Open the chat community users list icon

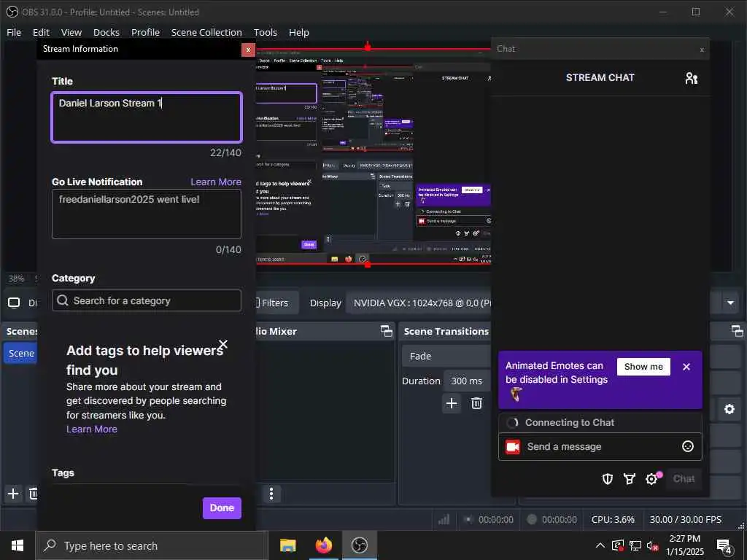click(692, 78)
